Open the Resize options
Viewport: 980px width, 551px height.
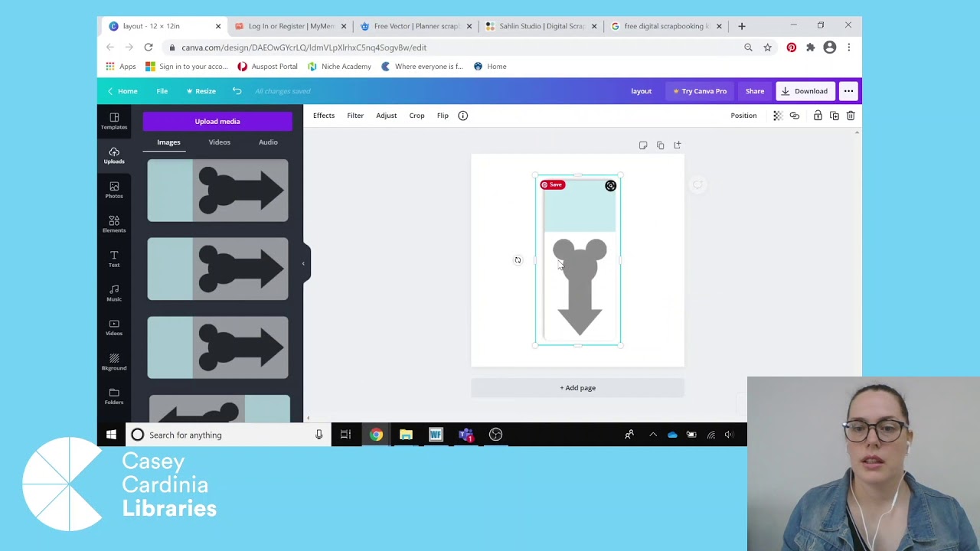click(x=201, y=91)
